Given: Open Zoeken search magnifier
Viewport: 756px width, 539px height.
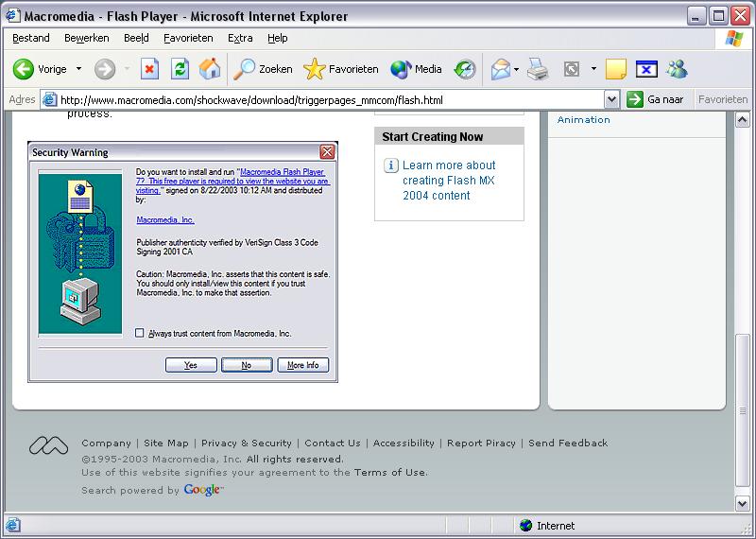Looking at the screenshot, I should click(263, 69).
